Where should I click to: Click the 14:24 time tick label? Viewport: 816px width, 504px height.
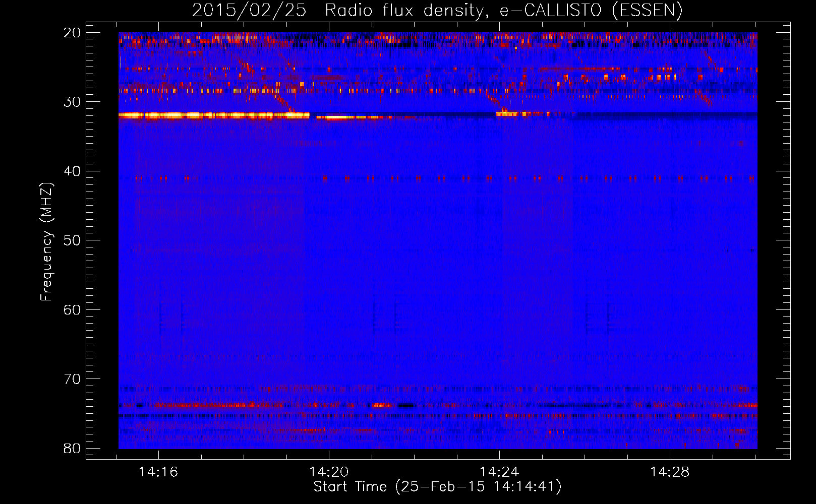tap(499, 472)
